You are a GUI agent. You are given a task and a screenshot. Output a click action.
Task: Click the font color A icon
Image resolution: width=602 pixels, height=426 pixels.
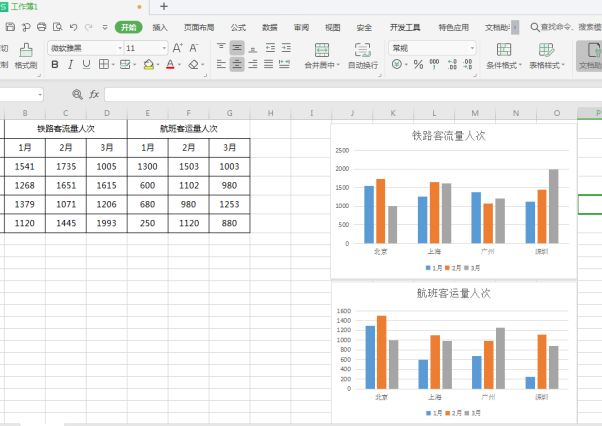(x=170, y=64)
